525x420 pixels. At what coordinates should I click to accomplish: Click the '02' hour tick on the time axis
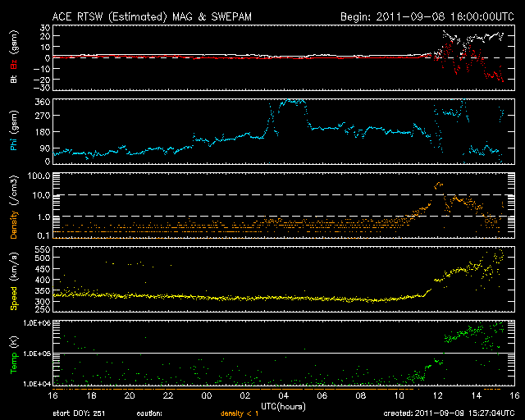pos(245,396)
